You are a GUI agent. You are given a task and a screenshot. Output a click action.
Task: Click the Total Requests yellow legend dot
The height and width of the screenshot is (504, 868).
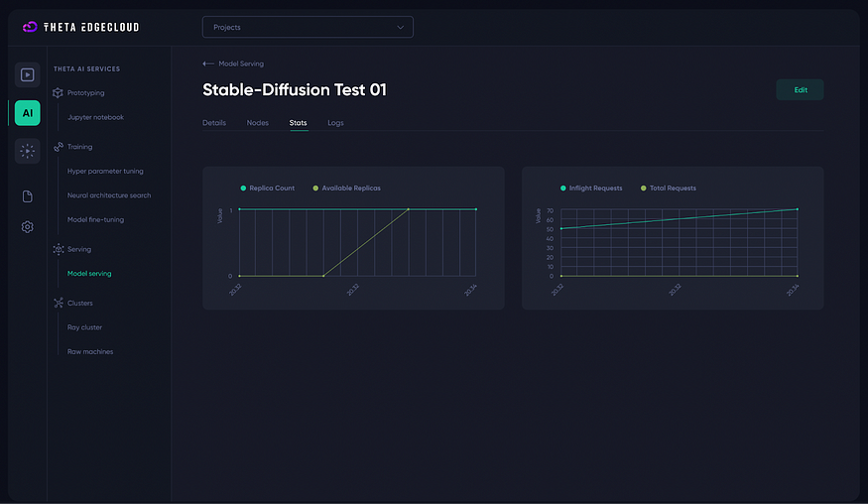point(643,189)
